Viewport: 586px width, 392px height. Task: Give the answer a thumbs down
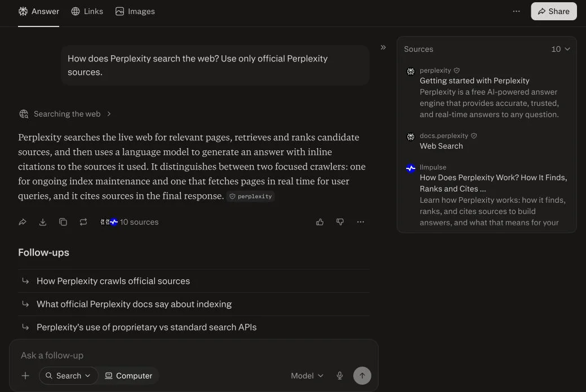(x=340, y=222)
